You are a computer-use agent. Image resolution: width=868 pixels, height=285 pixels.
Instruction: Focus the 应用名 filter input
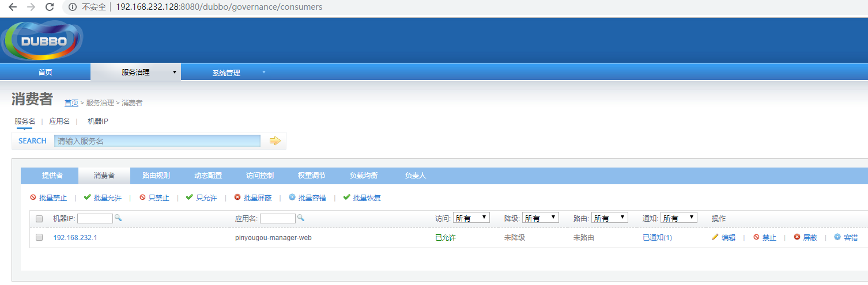tap(278, 218)
